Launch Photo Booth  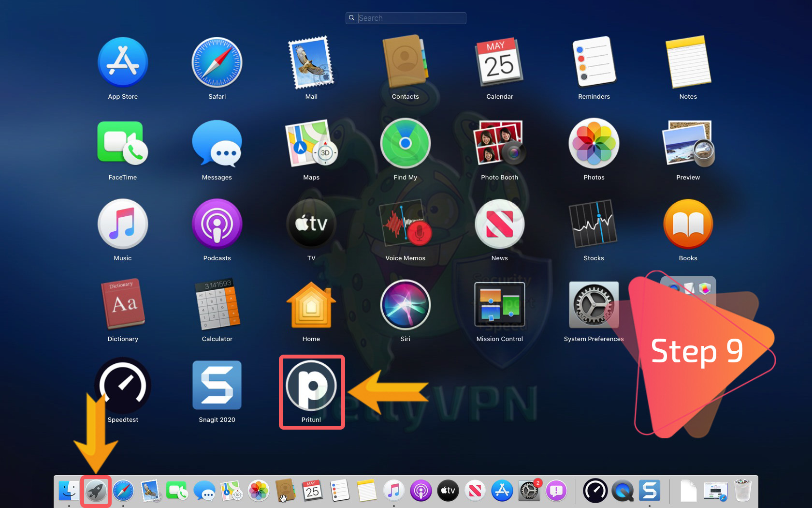[499, 144]
